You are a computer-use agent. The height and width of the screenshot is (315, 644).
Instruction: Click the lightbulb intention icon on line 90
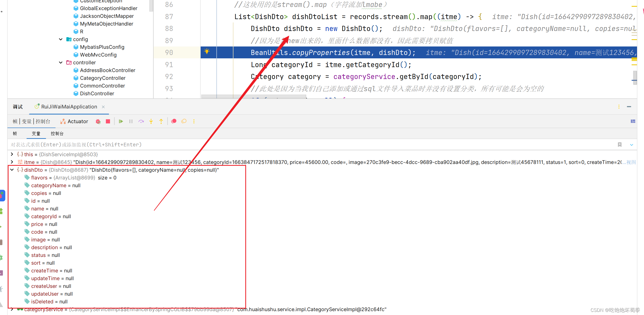[x=207, y=51]
